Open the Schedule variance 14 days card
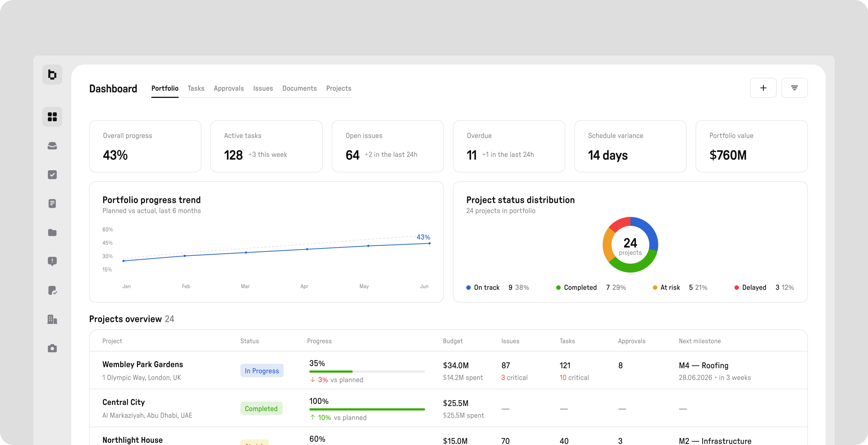This screenshot has width=868, height=445. tap(631, 146)
